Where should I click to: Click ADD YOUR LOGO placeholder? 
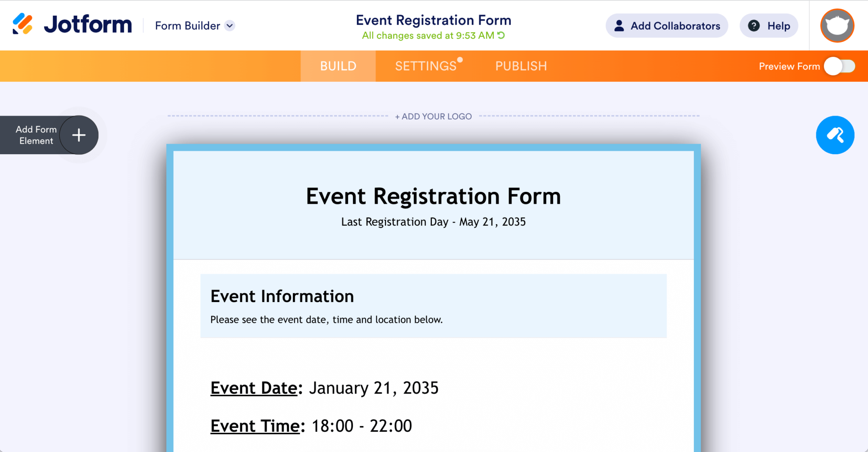pos(433,116)
